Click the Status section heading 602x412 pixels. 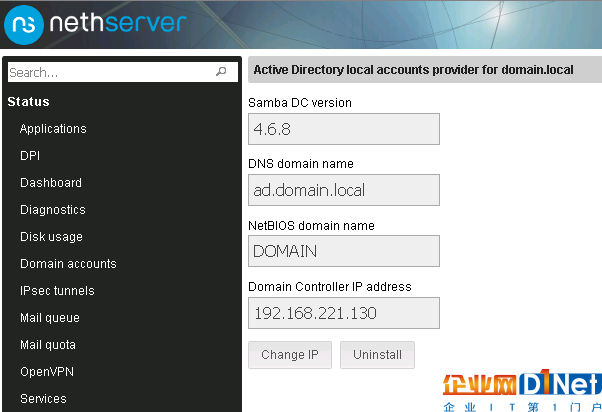tap(28, 102)
